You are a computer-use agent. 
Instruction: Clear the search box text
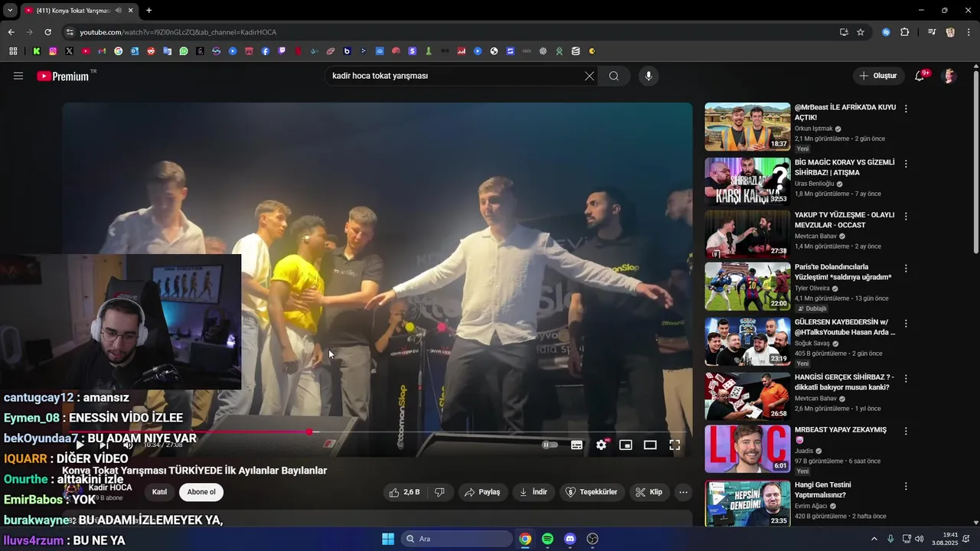[x=590, y=76]
